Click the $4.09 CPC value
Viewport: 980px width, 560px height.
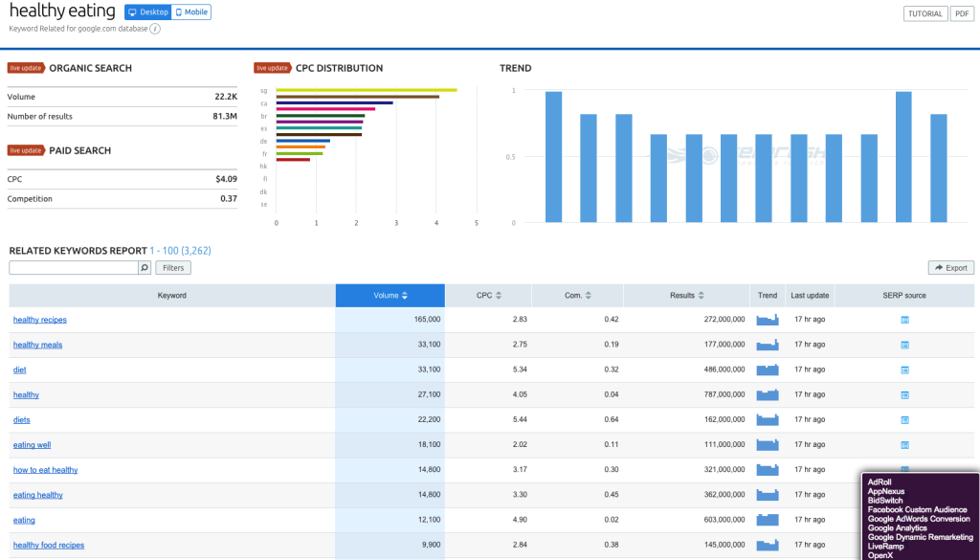pyautogui.click(x=226, y=179)
